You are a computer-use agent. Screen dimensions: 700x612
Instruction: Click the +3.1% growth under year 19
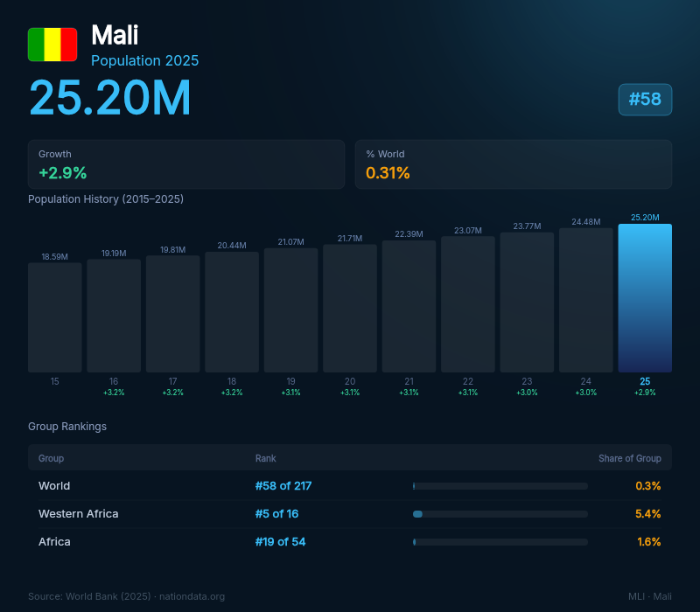click(x=290, y=393)
